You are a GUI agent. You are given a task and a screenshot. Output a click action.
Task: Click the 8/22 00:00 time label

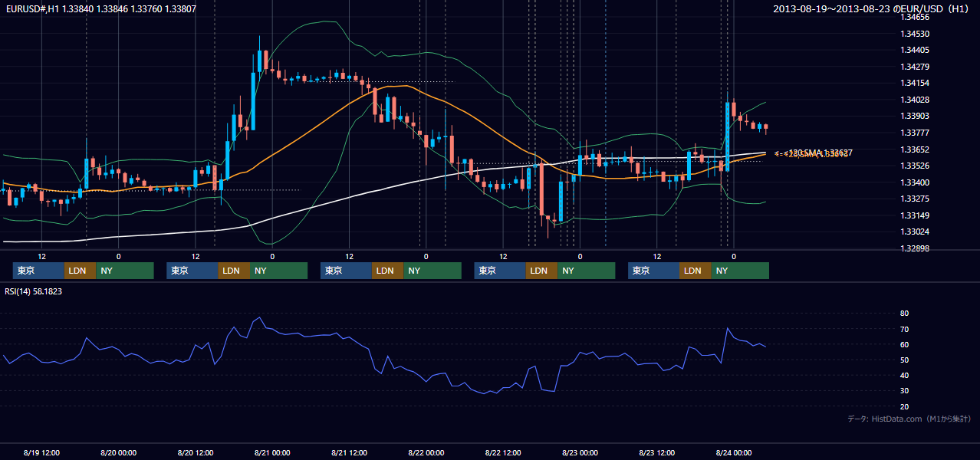click(426, 452)
